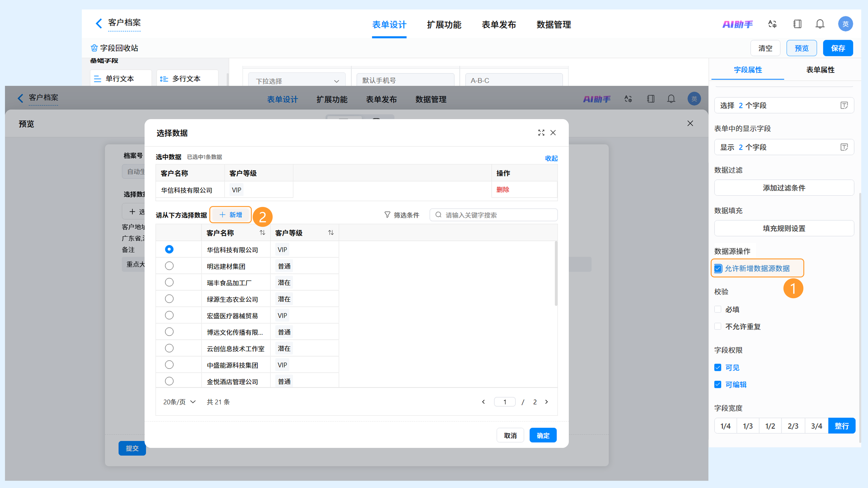Click the notebook icon in preview window header

tap(651, 99)
